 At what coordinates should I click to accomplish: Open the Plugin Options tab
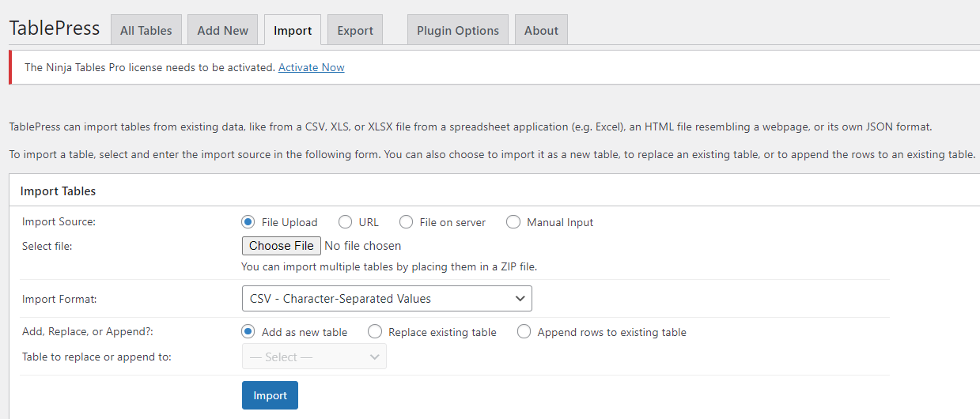458,31
